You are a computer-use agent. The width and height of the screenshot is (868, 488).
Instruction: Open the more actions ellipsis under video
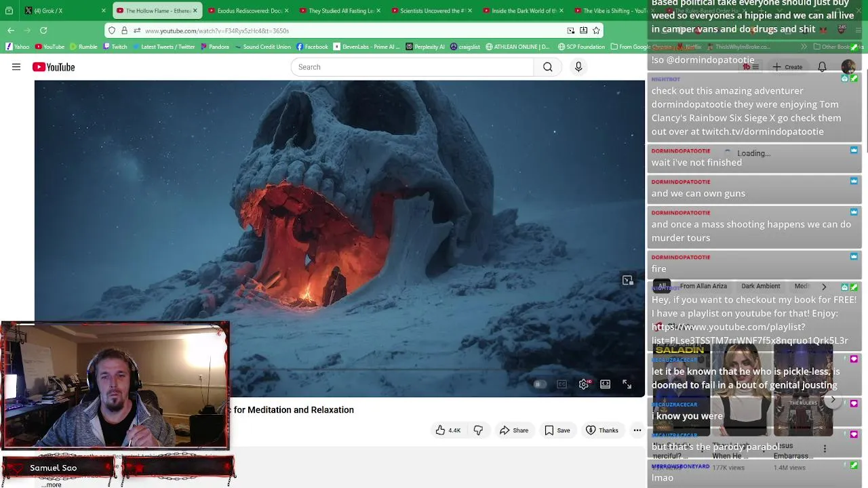pyautogui.click(x=637, y=430)
